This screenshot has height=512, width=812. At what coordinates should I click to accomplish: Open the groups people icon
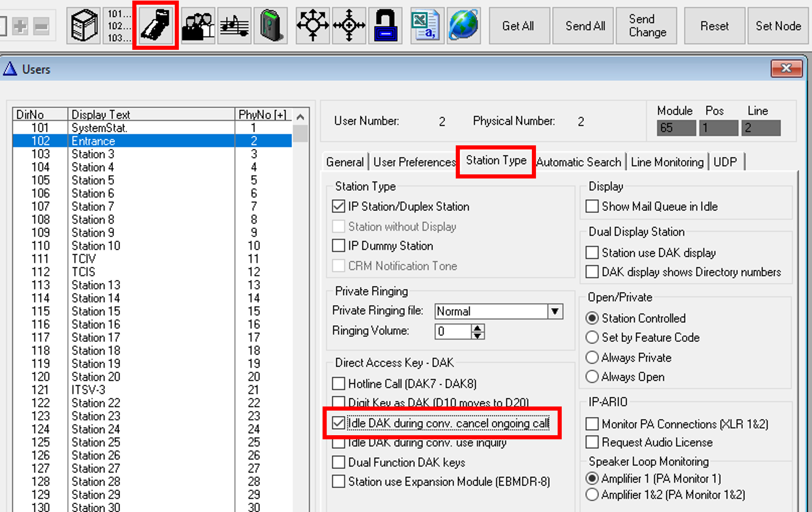click(198, 26)
